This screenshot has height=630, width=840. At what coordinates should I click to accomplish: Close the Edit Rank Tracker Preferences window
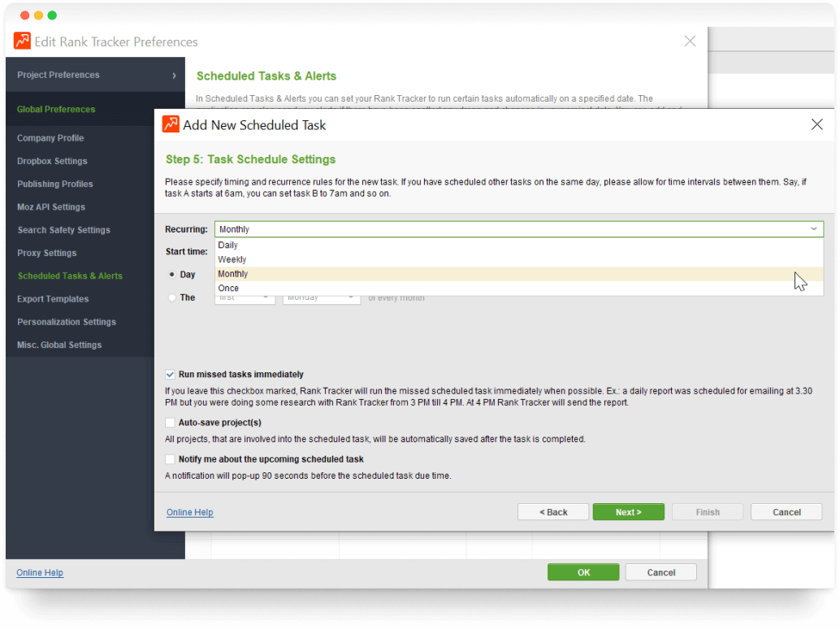pos(690,41)
